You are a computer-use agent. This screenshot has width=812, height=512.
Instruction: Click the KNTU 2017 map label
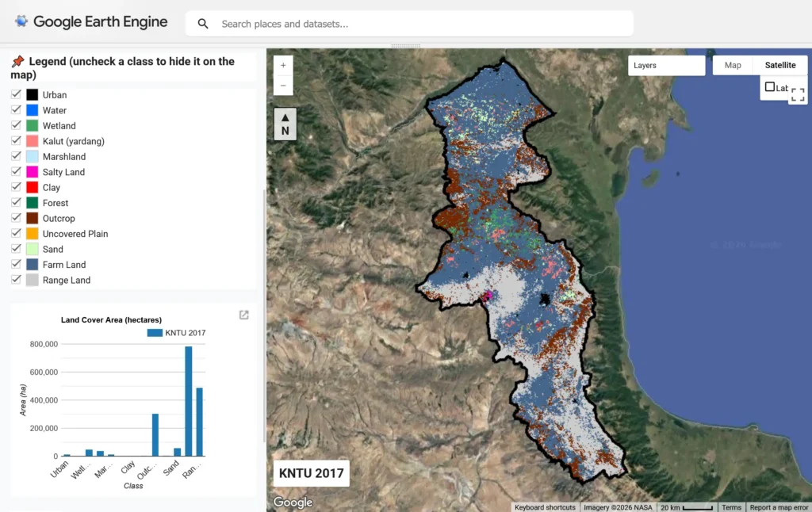click(311, 473)
